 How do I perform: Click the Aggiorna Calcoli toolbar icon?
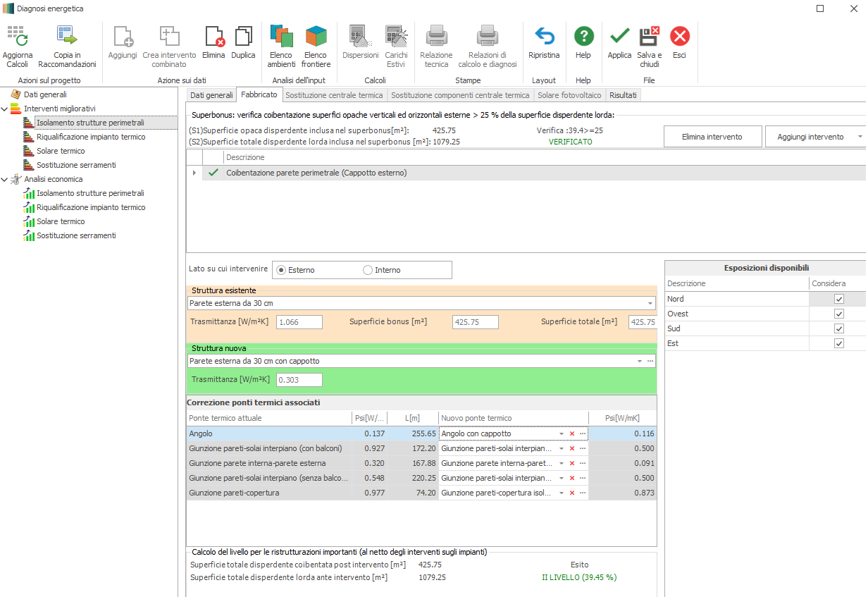point(17,37)
